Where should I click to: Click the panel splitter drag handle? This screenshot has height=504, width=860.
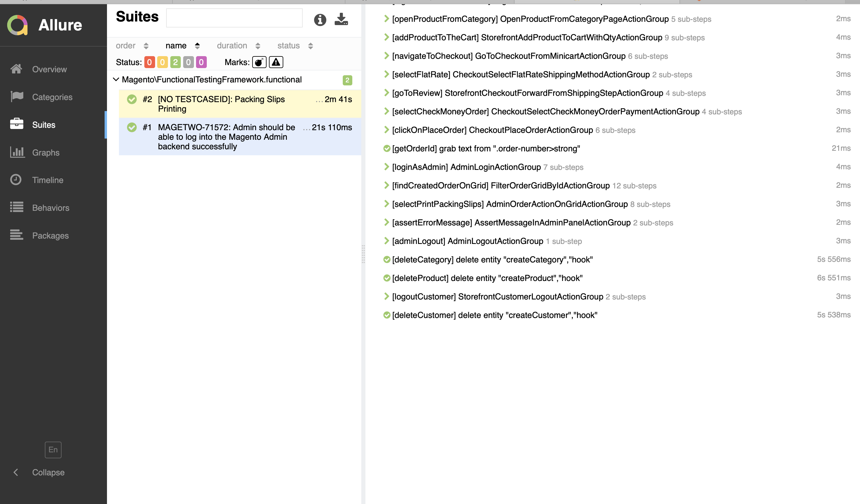pyautogui.click(x=363, y=254)
